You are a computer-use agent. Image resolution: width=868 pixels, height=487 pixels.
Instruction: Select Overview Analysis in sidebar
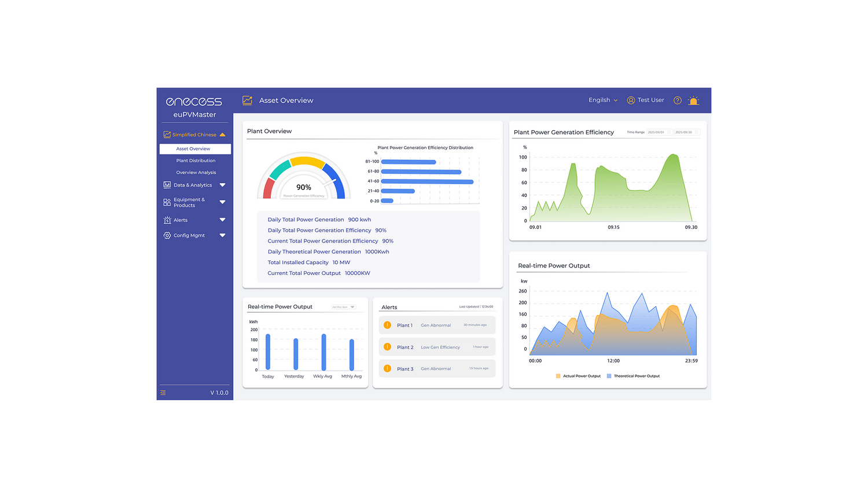[x=196, y=173]
